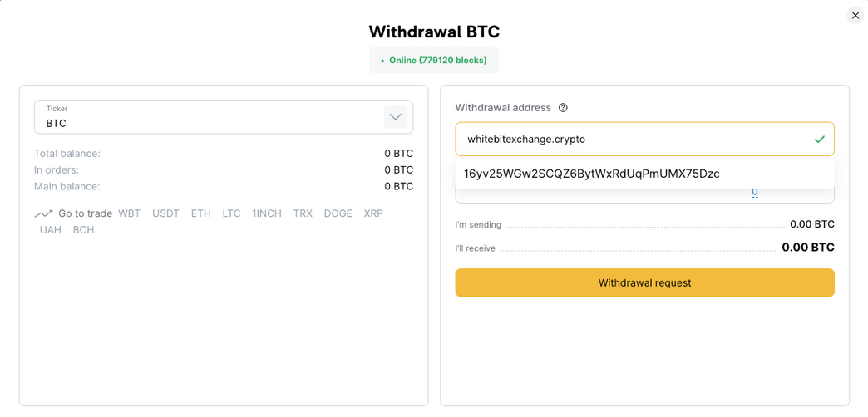The image size is (868, 417).
Task: Go to trade USDT pair
Action: pos(166,213)
